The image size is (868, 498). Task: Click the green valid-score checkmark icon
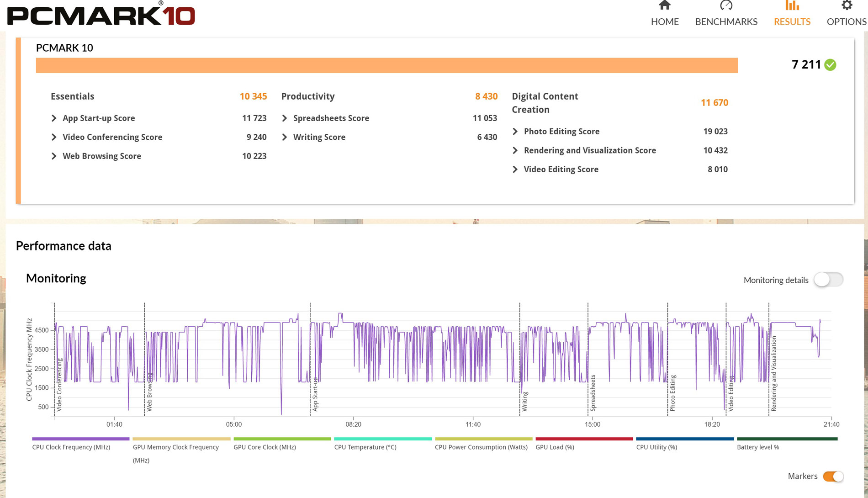(x=830, y=65)
